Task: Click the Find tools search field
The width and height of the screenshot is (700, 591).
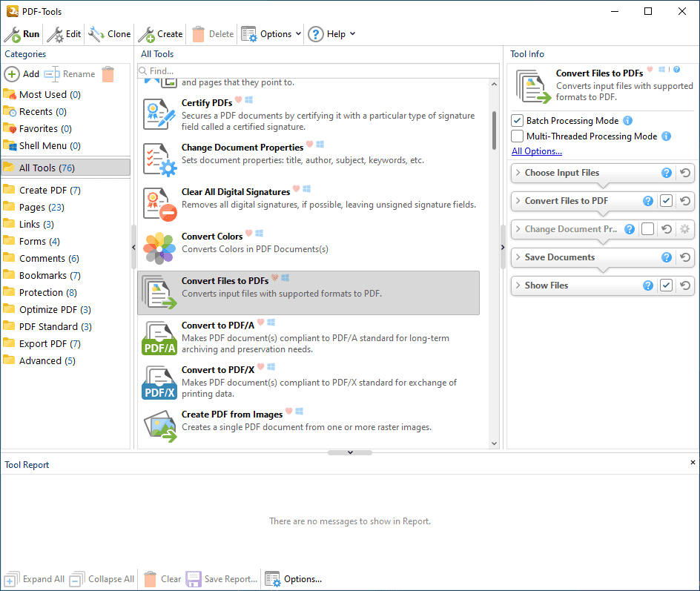Action: pyautogui.click(x=318, y=70)
